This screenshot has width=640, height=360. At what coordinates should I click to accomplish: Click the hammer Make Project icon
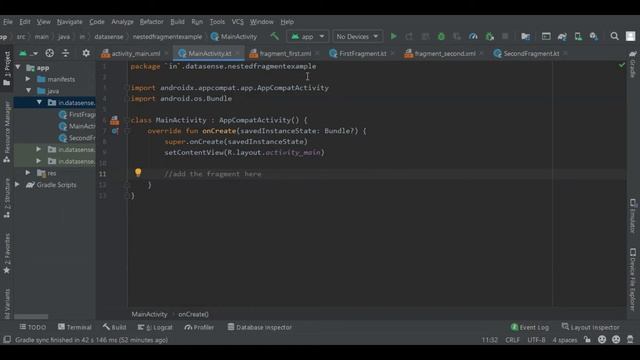point(275,36)
